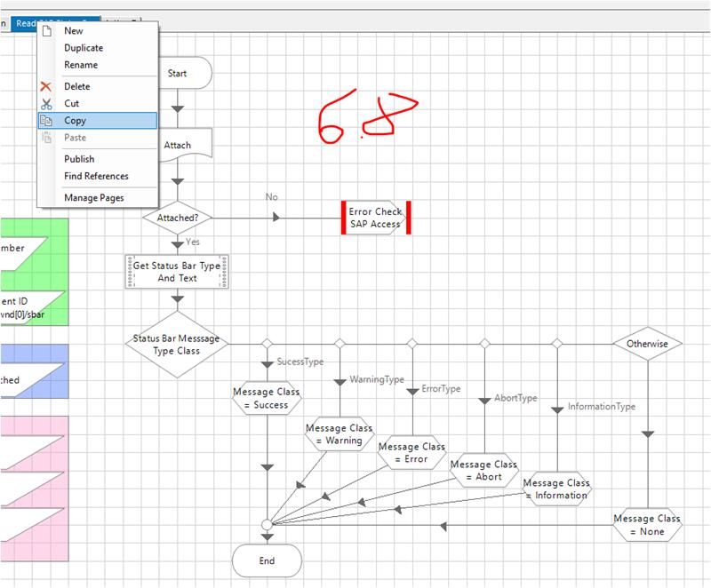Click the SucessType choice node
The width and height of the screenshot is (711, 588).
pos(268,344)
